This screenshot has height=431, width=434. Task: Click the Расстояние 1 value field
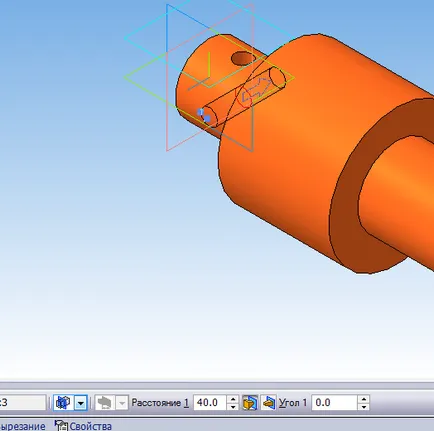tap(210, 403)
